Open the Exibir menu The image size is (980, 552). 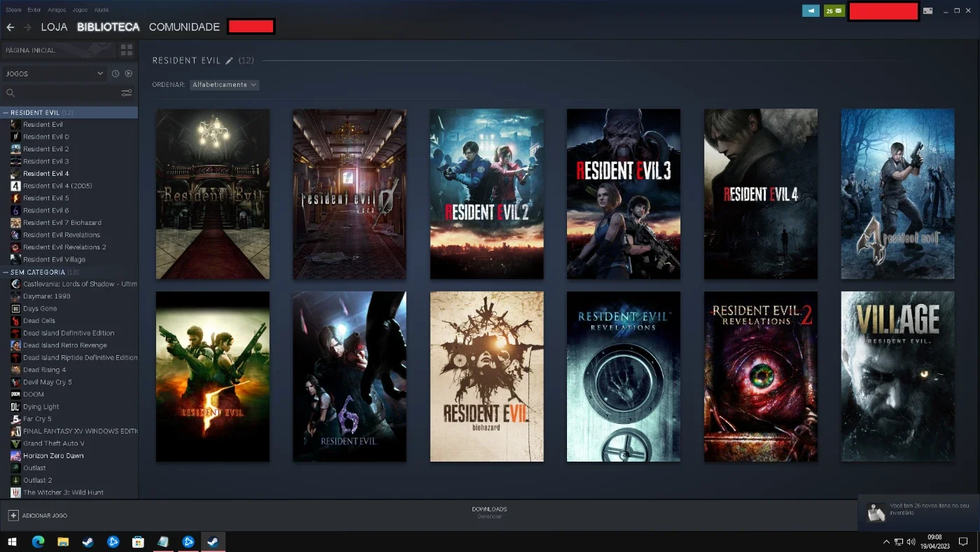tap(34, 10)
